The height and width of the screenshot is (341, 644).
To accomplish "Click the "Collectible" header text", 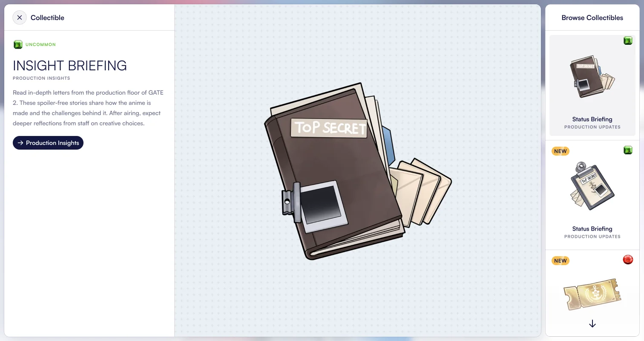I will (47, 17).
